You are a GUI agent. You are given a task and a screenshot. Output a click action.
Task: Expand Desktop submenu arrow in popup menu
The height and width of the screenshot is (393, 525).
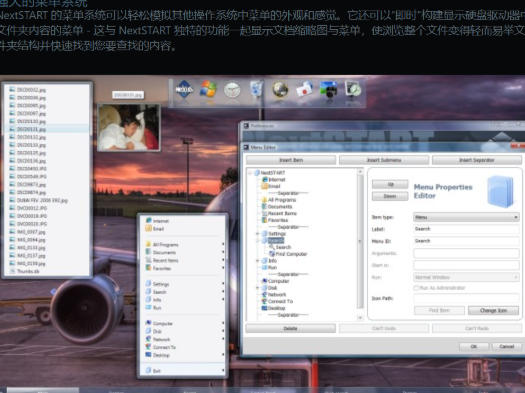[x=223, y=355]
